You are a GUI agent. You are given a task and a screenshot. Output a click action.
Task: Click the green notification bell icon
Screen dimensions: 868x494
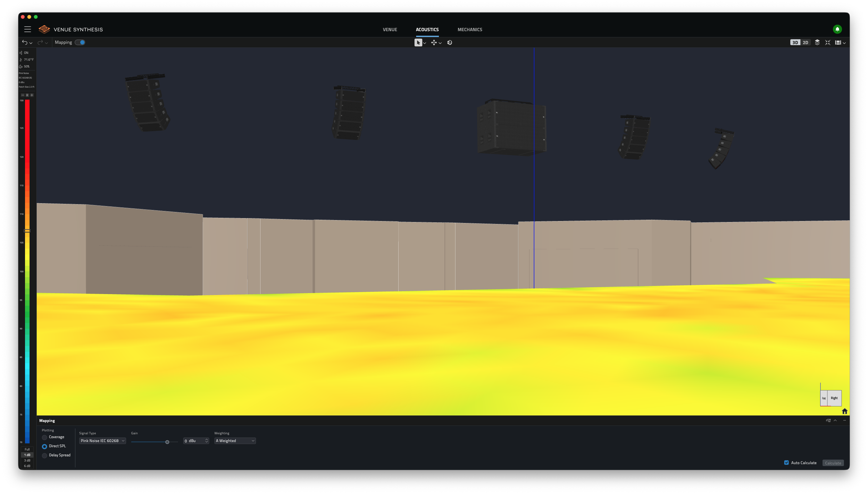click(x=837, y=29)
